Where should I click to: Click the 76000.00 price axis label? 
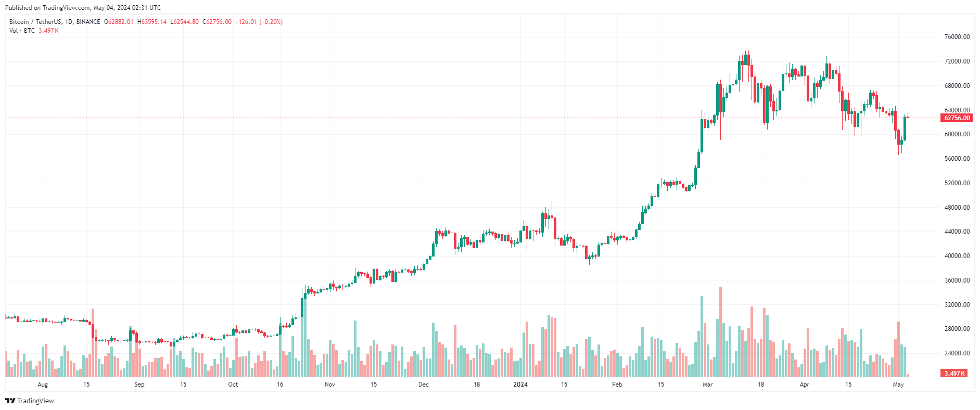957,37
